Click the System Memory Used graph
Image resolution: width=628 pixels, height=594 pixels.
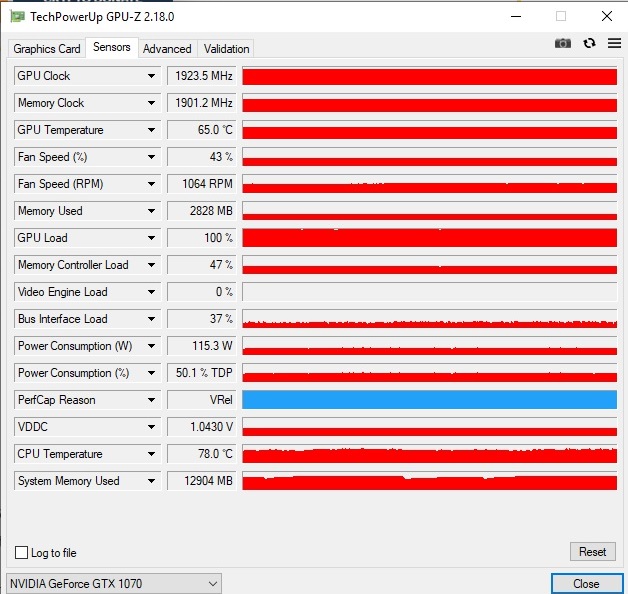[x=429, y=481]
